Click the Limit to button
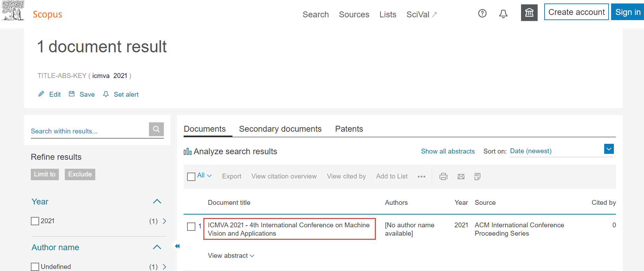 pos(45,174)
